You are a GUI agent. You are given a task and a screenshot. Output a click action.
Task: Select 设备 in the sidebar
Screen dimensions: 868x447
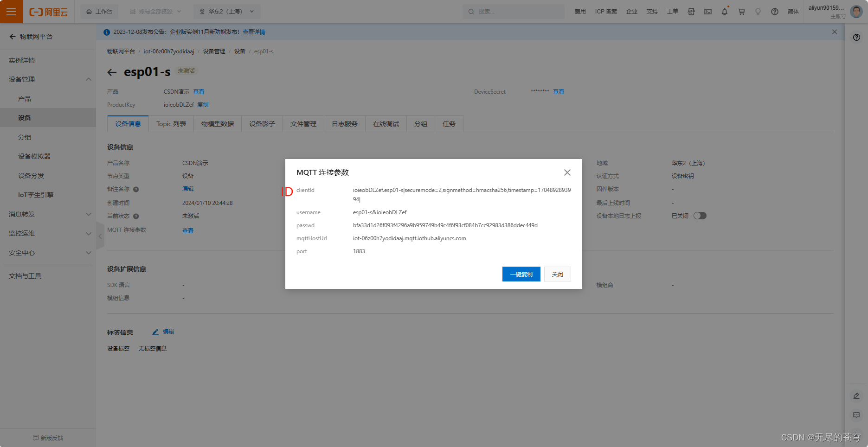48,118
